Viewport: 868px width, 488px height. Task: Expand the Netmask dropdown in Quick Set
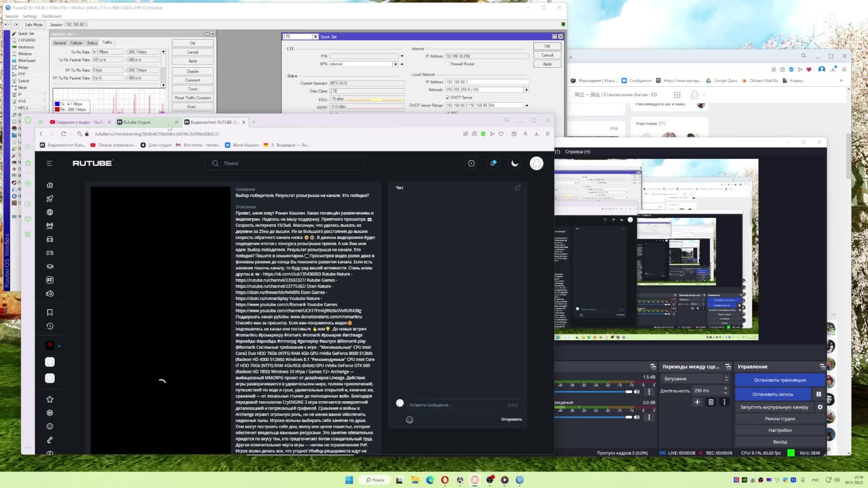(x=526, y=90)
